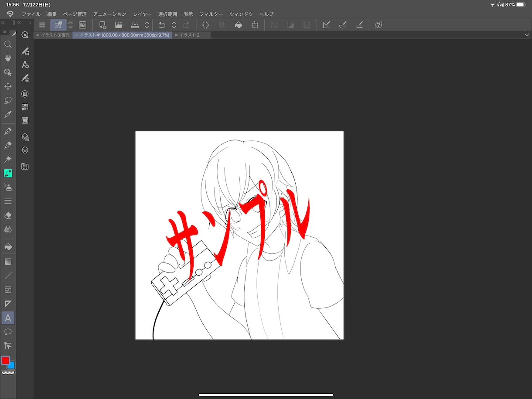This screenshot has height=399, width=532.
Task: Open the Brush Size palette icon
Action: [x=25, y=78]
